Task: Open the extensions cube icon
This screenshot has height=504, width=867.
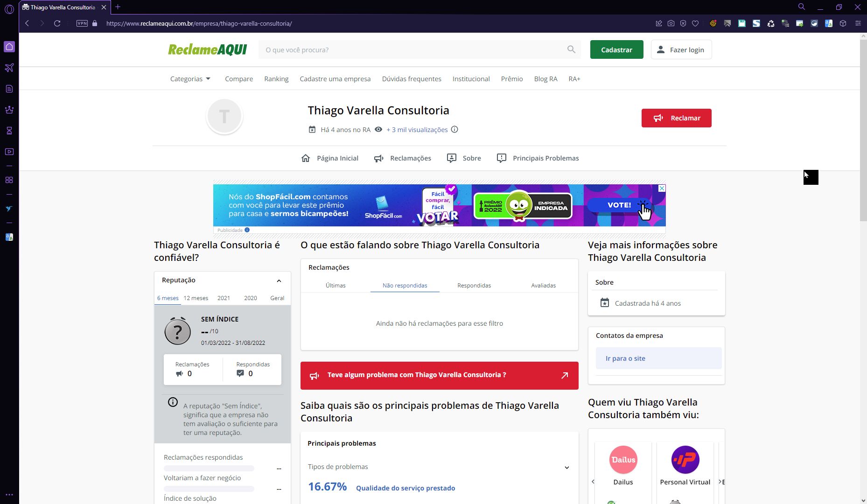Action: pyautogui.click(x=843, y=23)
